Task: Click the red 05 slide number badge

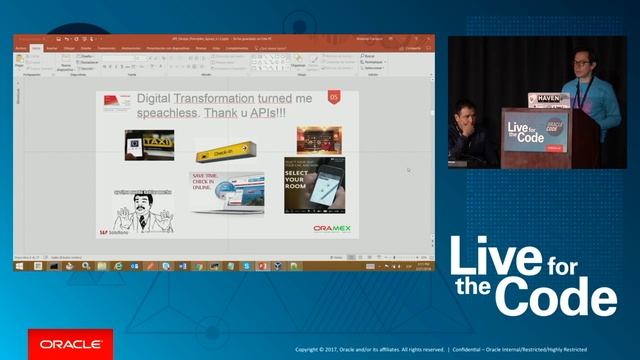Action: point(334,98)
